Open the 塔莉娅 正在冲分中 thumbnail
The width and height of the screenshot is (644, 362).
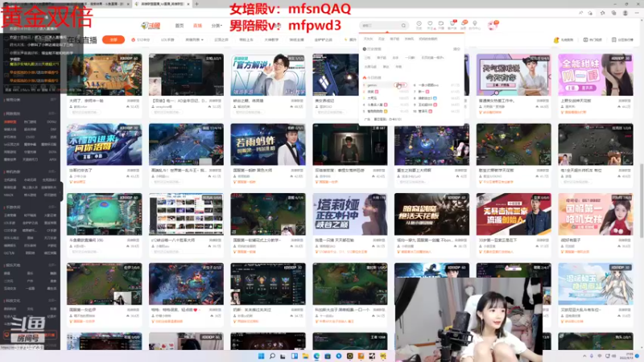[349, 214]
